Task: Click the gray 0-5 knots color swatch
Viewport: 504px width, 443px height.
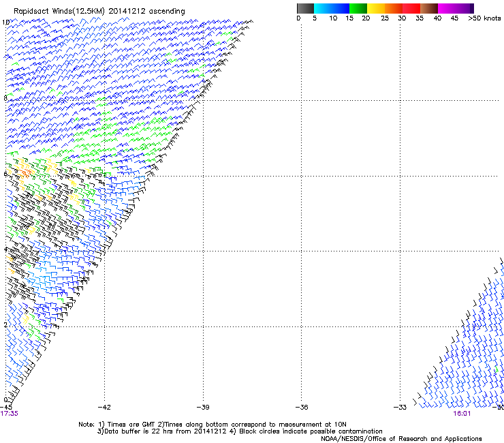Action: click(x=305, y=8)
